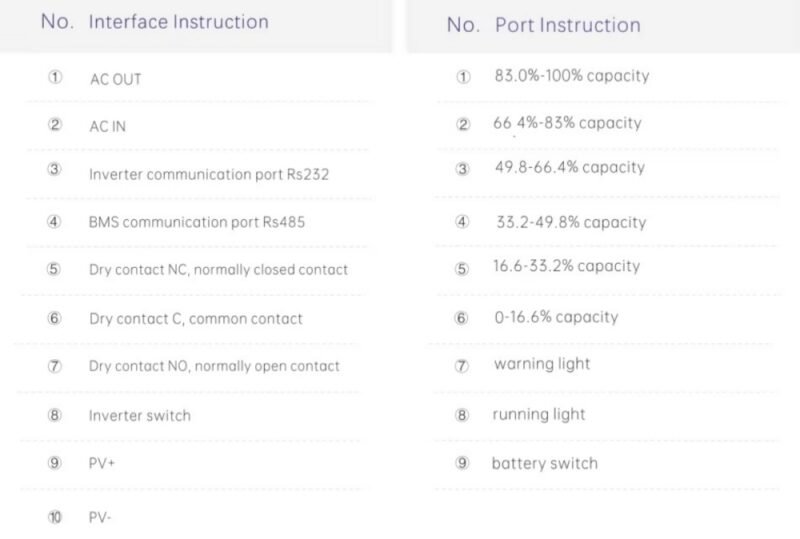The height and width of the screenshot is (539, 800).
Task: Click the BMS communication port Rs485 entry
Action: [x=197, y=221]
